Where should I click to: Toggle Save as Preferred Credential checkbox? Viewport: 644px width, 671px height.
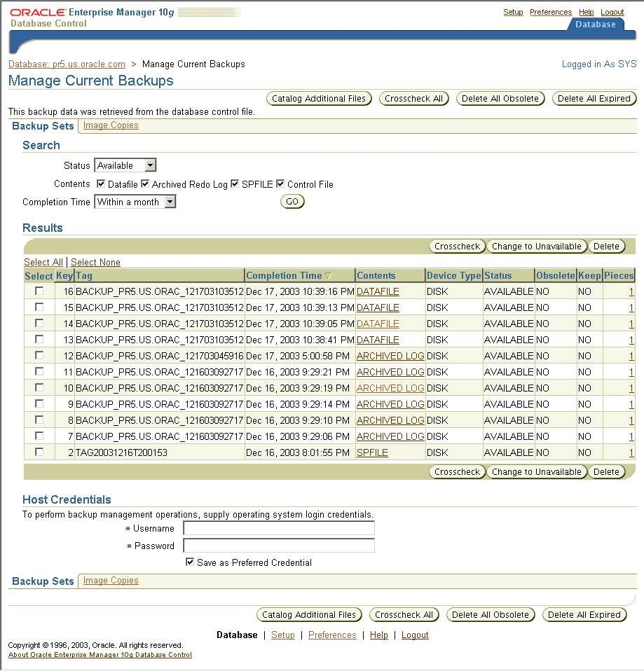190,562
